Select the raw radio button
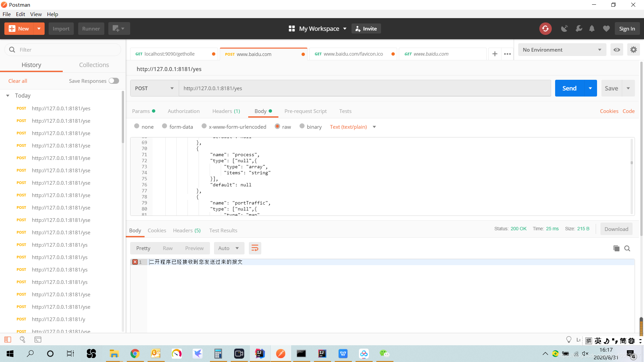Screen dimensions: 644x362 click(x=277, y=126)
